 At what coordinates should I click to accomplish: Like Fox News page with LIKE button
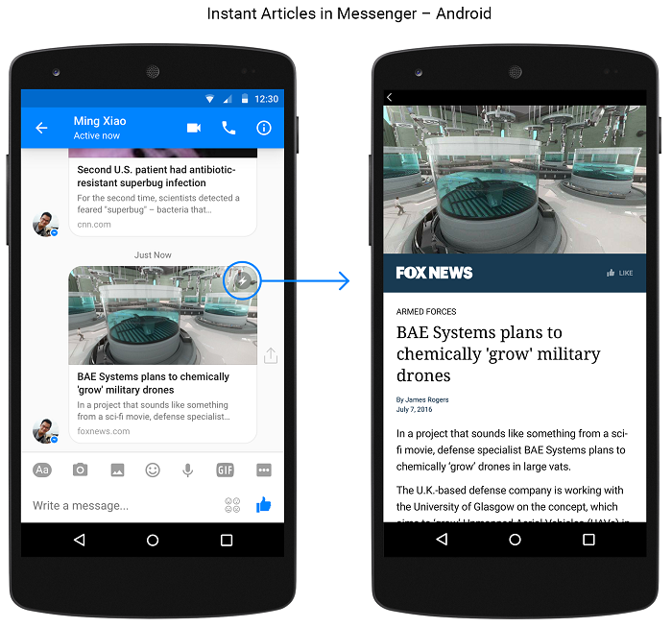pos(620,273)
